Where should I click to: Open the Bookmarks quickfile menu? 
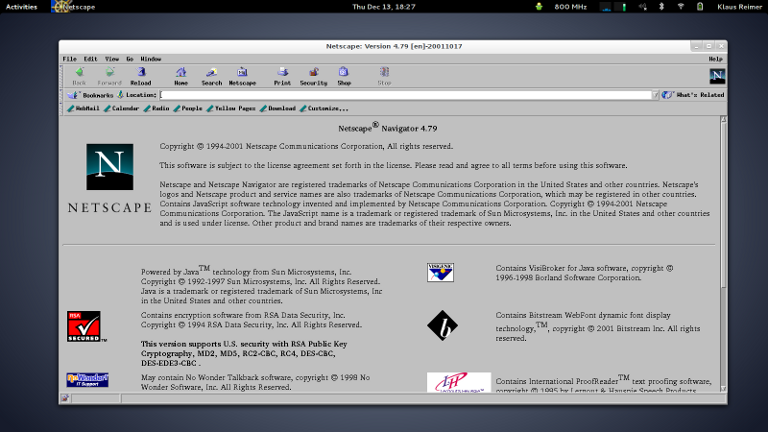[91, 95]
